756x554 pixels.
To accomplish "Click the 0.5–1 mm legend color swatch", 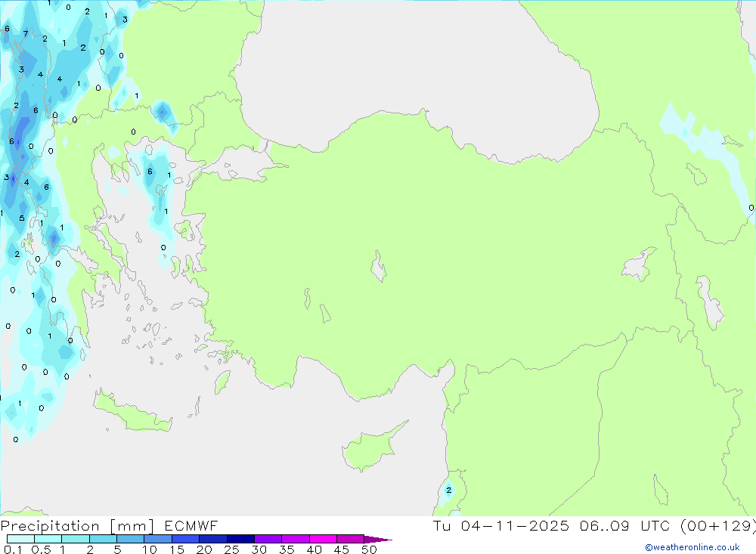I will coord(48,539).
